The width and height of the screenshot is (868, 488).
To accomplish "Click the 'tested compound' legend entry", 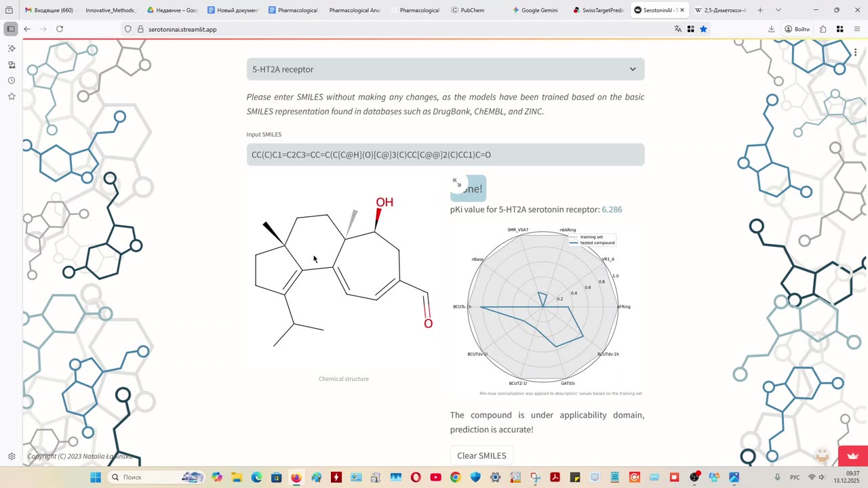I will click(x=597, y=243).
